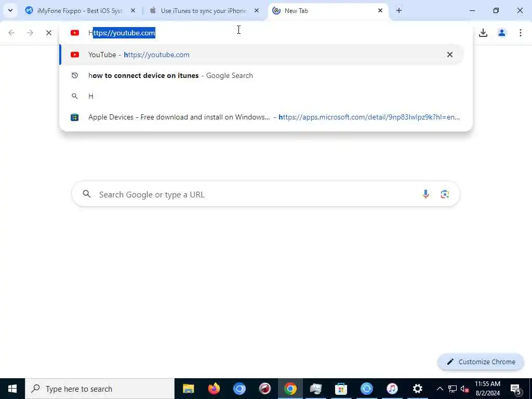The width and height of the screenshot is (532, 399).
Task: Open the Downloads icon in toolbar
Action: pos(483,33)
